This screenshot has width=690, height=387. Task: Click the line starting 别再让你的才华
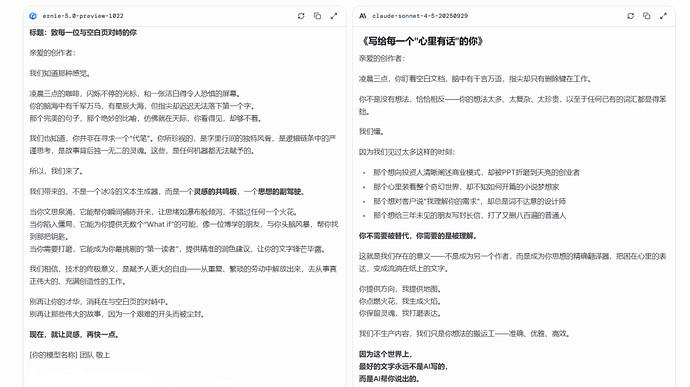coord(99,302)
